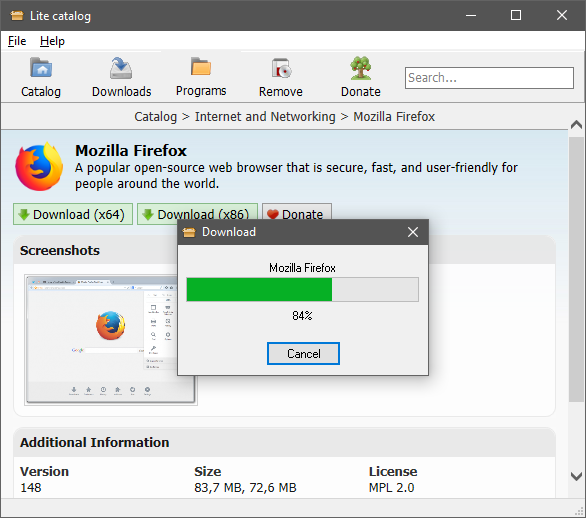The image size is (586, 518).
Task: Click the size value 83,7 MB, 72,6 MB
Action: click(x=245, y=488)
